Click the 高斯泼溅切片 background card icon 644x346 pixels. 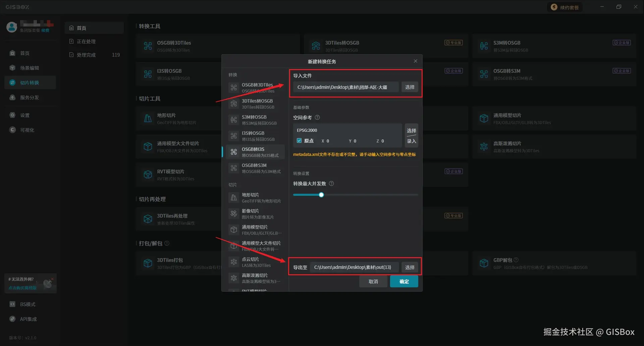484,147
